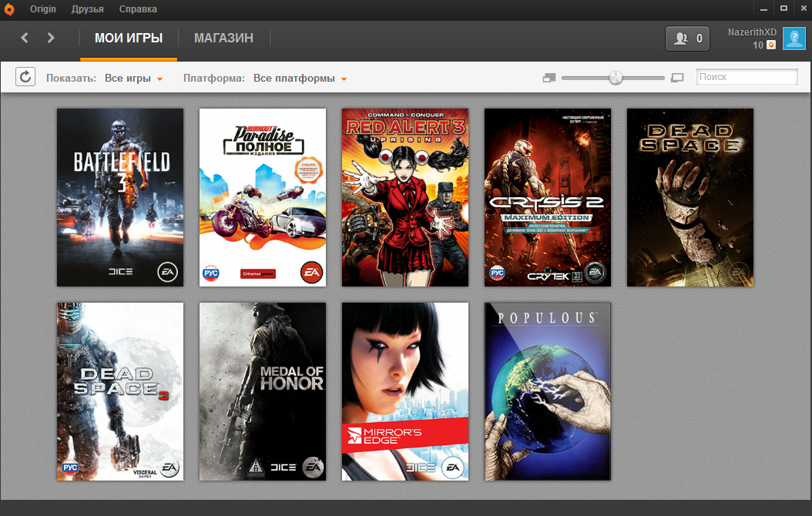
Task: Click the Origin points coin icon
Action: (771, 45)
